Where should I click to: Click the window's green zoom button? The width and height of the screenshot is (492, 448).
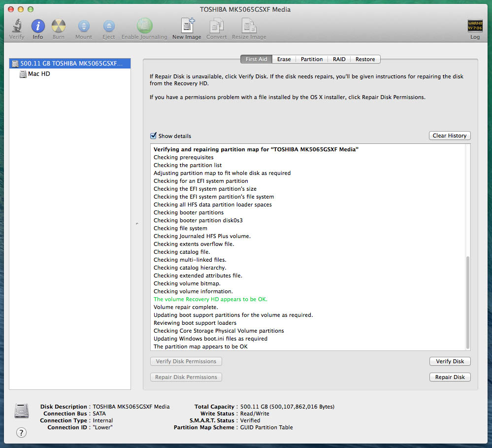pyautogui.click(x=31, y=9)
